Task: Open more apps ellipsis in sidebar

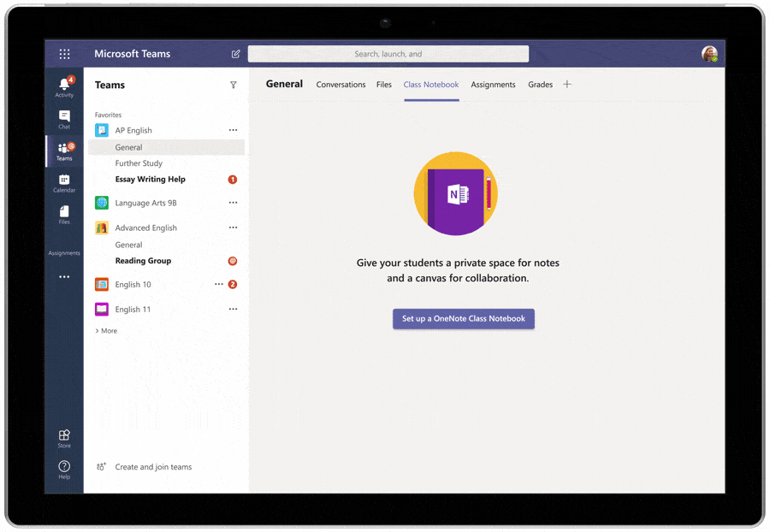Action: (x=64, y=277)
